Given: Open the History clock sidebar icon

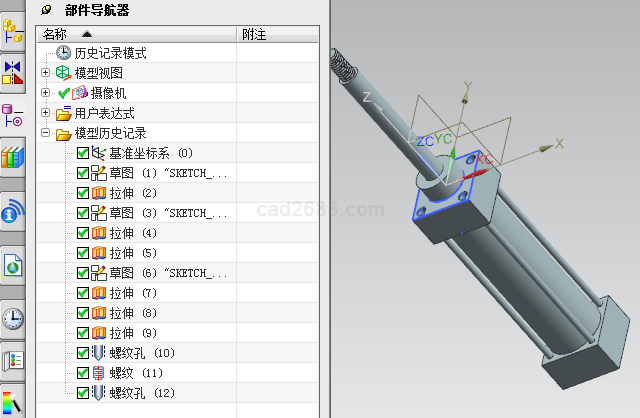Looking at the screenshot, I should [13, 318].
